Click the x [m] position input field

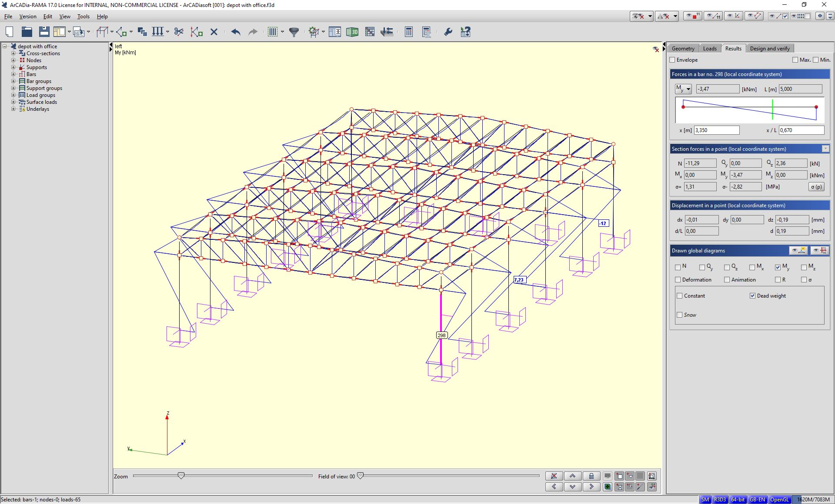[x=716, y=130]
